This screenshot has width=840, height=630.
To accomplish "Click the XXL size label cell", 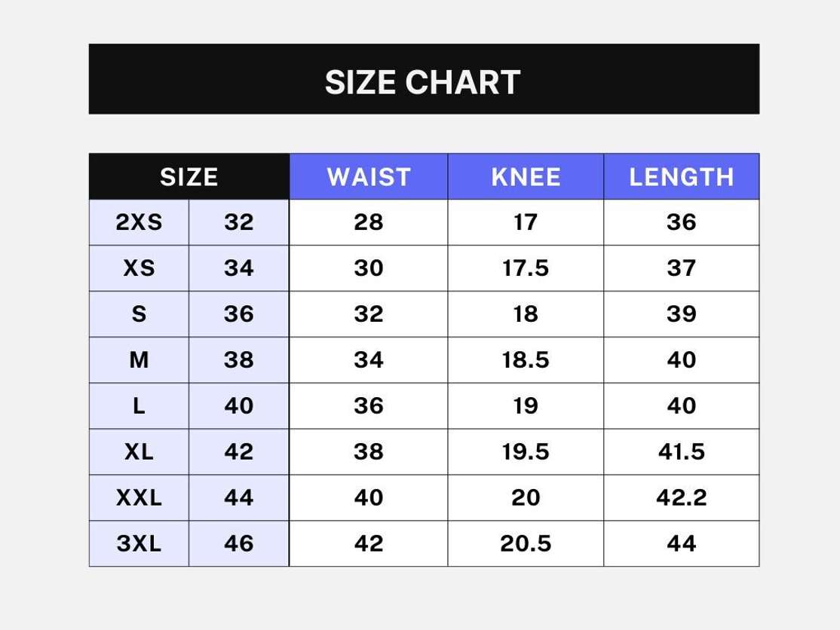I will pos(139,497).
